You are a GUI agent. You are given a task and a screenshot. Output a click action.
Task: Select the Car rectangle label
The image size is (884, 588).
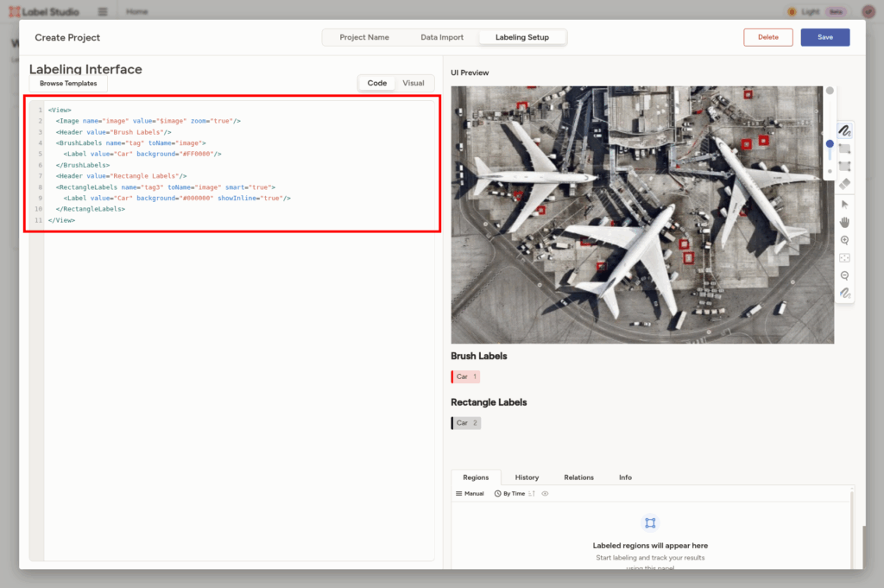click(x=465, y=423)
